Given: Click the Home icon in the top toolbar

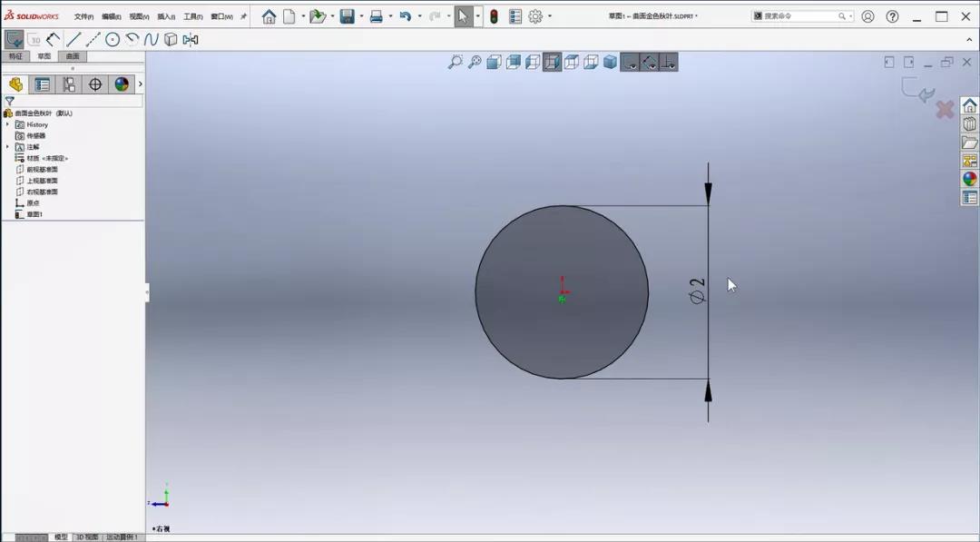Looking at the screenshot, I should [x=269, y=16].
